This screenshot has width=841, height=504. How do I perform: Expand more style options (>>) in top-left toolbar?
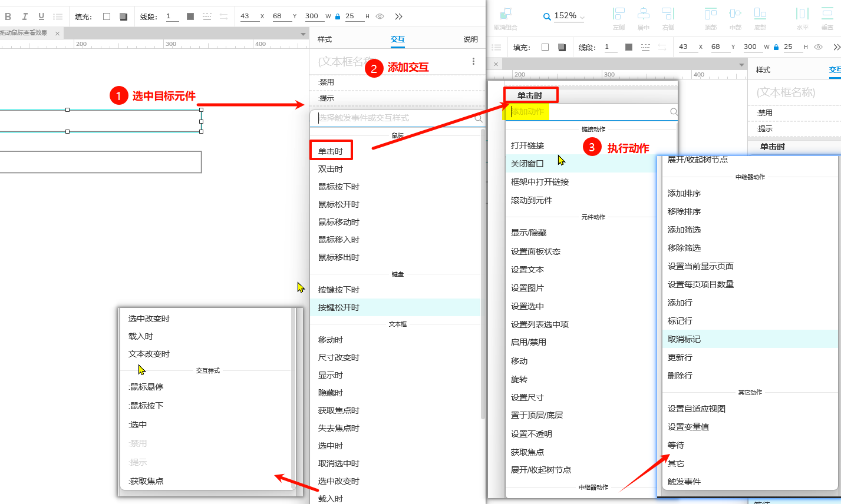click(399, 16)
